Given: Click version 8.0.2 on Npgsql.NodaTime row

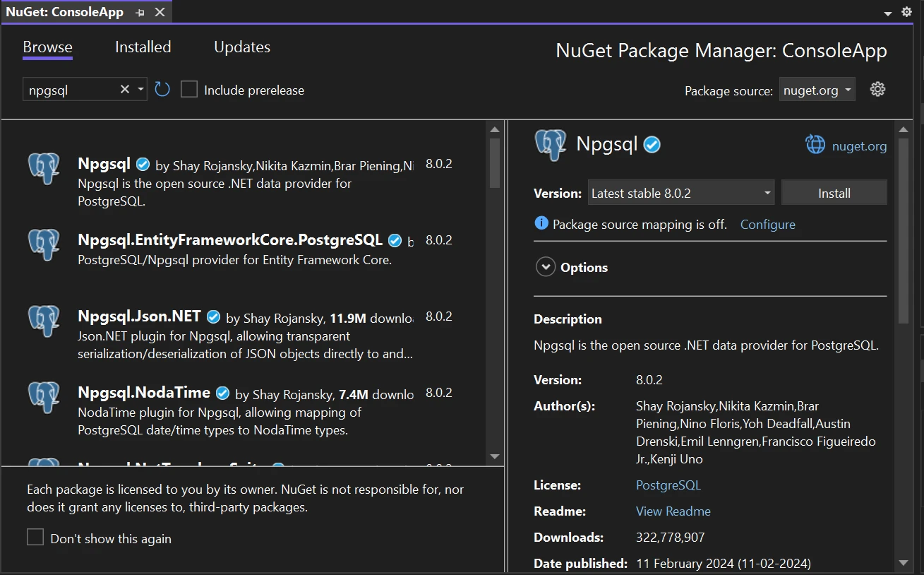Looking at the screenshot, I should [439, 393].
